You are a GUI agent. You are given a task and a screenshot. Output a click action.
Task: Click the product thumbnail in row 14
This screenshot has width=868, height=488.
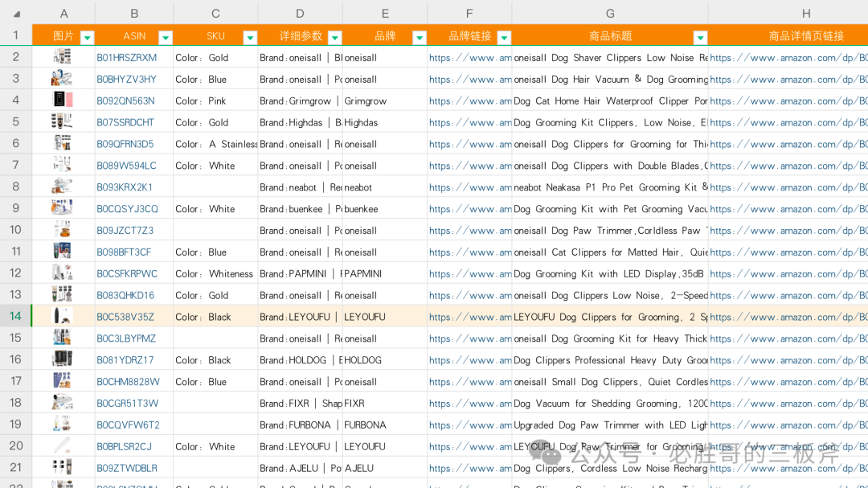click(63, 316)
